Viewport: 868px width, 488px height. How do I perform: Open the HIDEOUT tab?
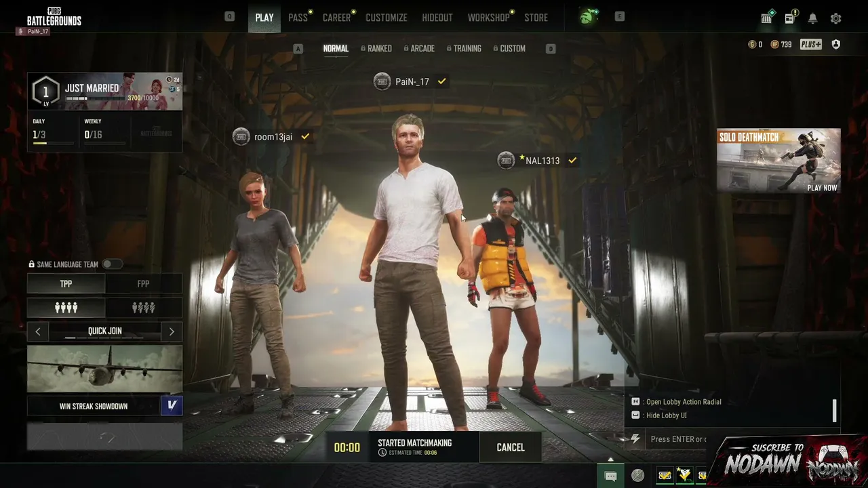click(x=437, y=18)
